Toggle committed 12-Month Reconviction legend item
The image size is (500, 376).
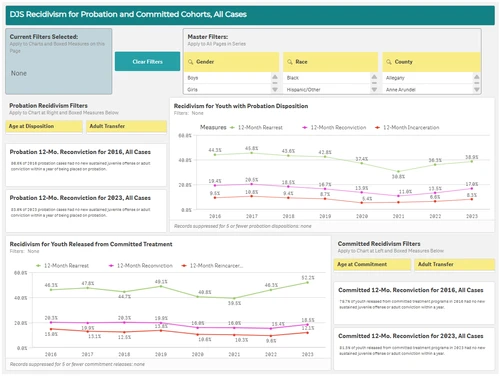click(141, 266)
